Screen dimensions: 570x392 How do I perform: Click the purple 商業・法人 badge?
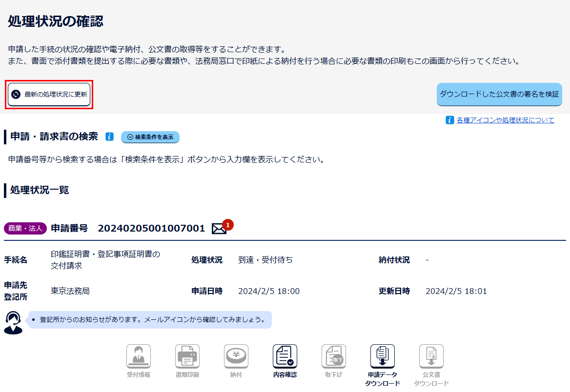[25, 228]
